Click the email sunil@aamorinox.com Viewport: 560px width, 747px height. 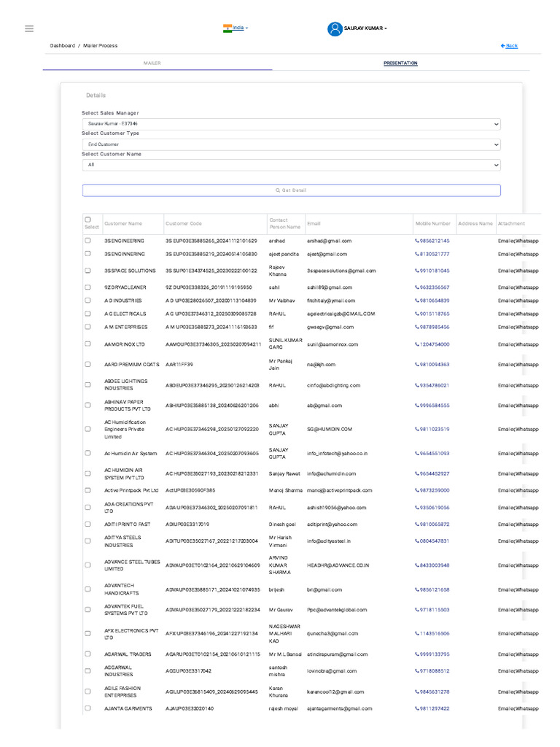(x=332, y=344)
